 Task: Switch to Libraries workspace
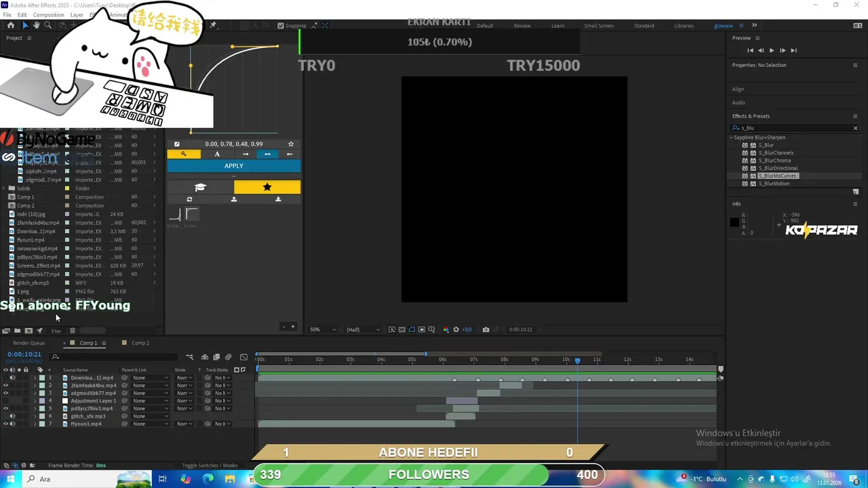(x=684, y=26)
